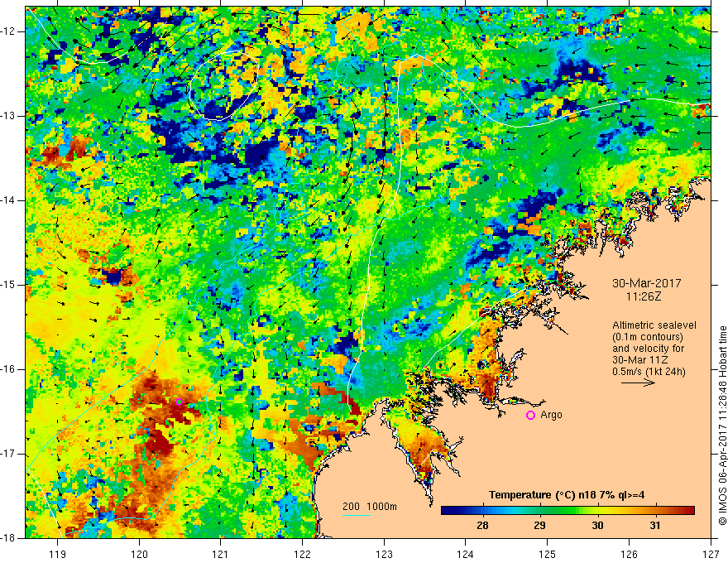
Task: Click the '30-Mar-2017' date label
Action: pyautogui.click(x=646, y=283)
